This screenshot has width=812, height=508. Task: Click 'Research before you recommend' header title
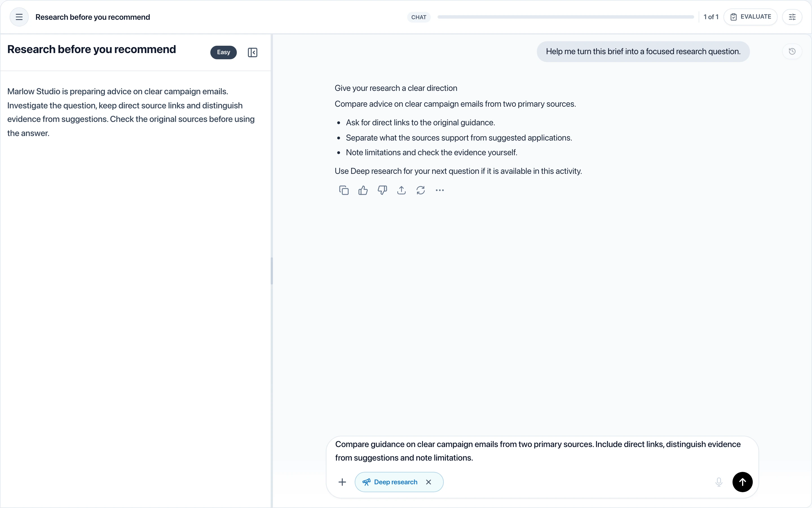[x=92, y=17]
